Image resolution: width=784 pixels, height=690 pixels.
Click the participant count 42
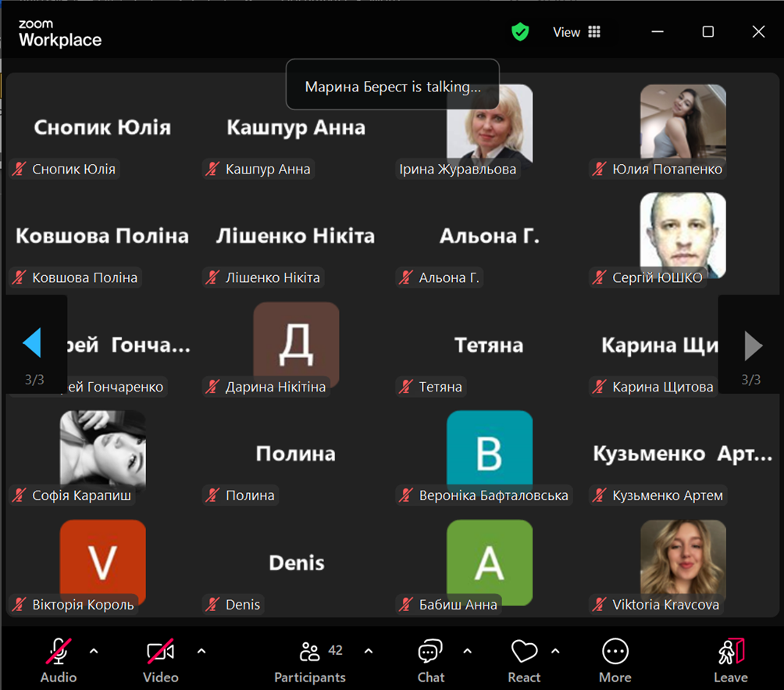pos(336,650)
